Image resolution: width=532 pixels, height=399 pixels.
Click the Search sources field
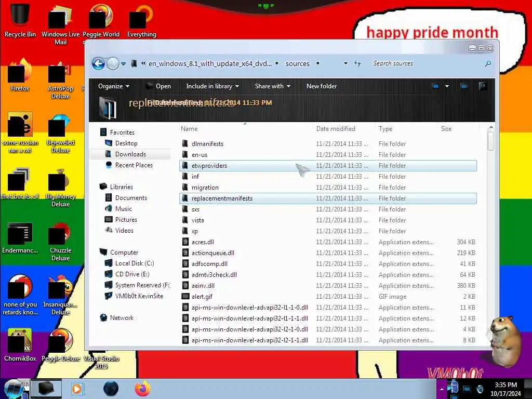click(x=426, y=63)
